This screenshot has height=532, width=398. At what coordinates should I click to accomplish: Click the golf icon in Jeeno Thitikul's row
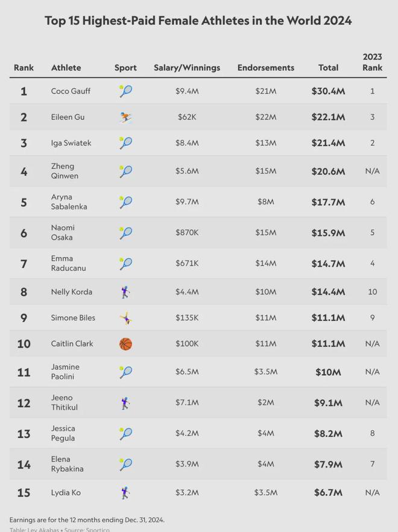pyautogui.click(x=125, y=403)
